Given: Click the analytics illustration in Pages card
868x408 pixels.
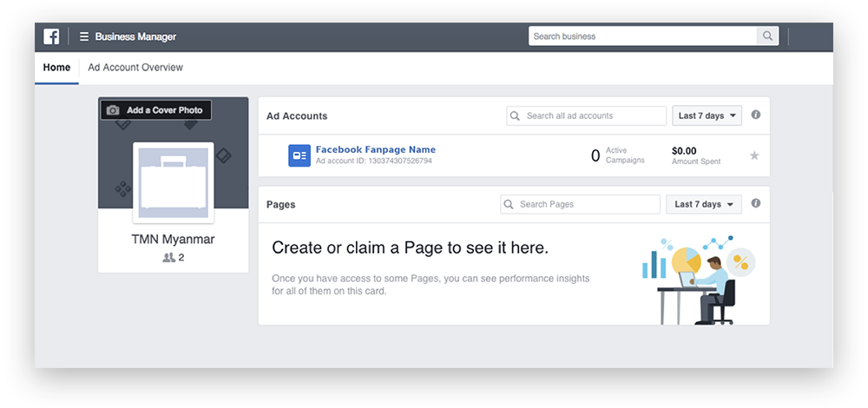Looking at the screenshot, I should pyautogui.click(x=698, y=280).
